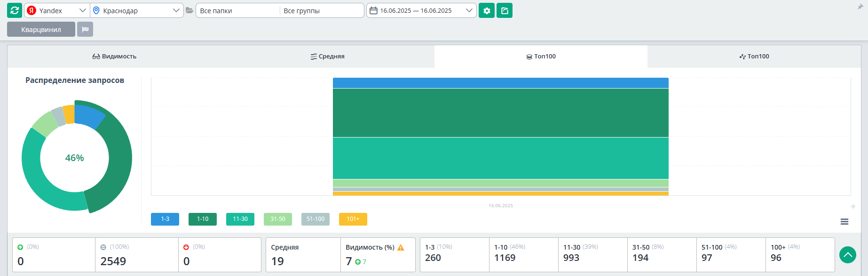This screenshot has height=276, width=868.
Task: Click the export share icon button
Action: [505, 10]
